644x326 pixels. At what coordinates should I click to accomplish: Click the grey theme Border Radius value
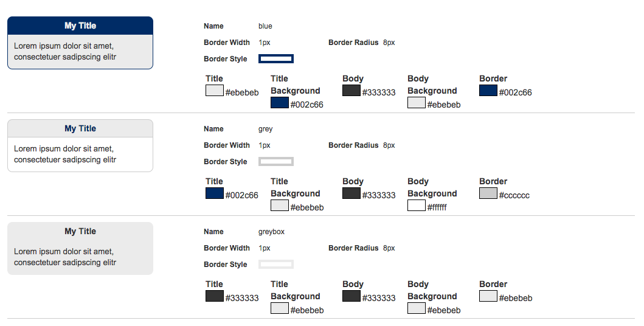coord(389,145)
